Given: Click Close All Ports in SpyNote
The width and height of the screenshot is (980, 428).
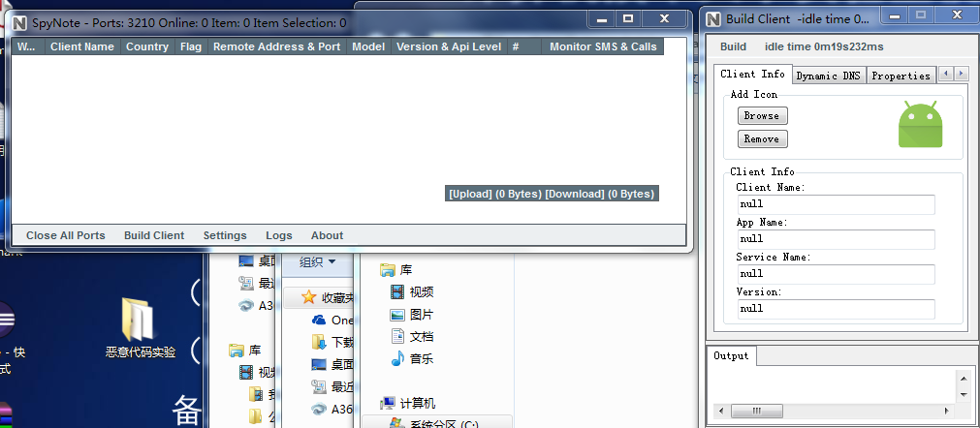Looking at the screenshot, I should point(66,235).
